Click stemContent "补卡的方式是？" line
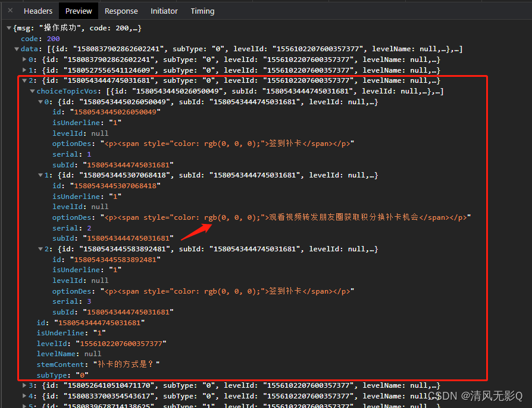532x408 pixels. tap(98, 364)
